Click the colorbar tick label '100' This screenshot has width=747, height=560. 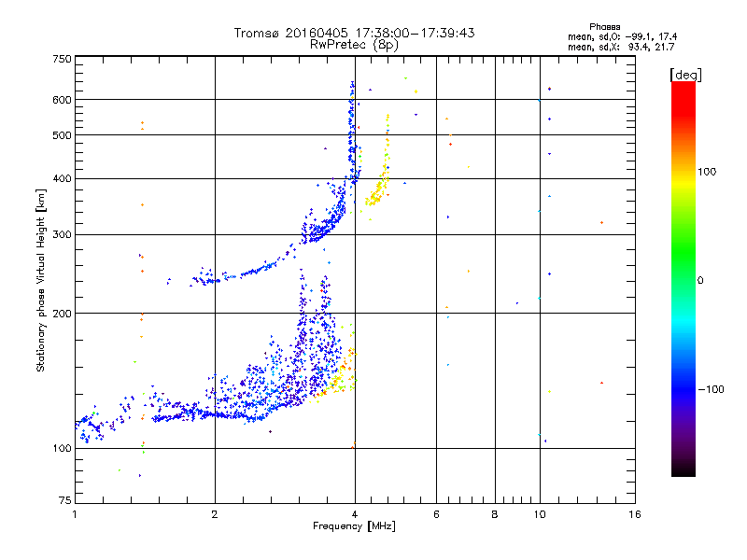coord(707,172)
